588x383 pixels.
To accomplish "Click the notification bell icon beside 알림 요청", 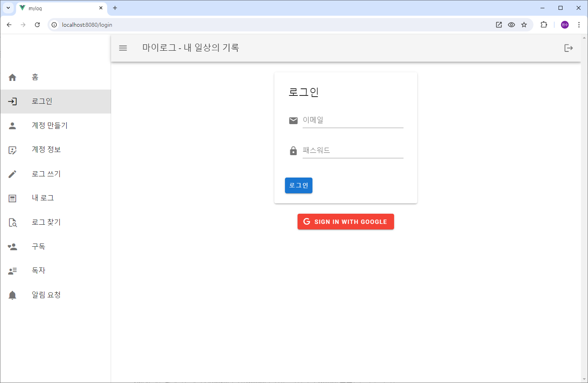I will [12, 294].
